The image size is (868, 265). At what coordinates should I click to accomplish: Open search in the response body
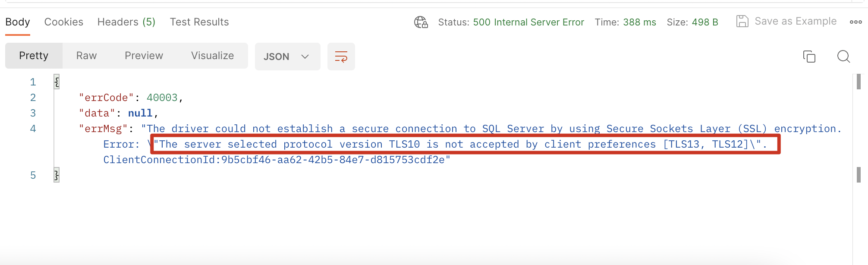pos(843,57)
